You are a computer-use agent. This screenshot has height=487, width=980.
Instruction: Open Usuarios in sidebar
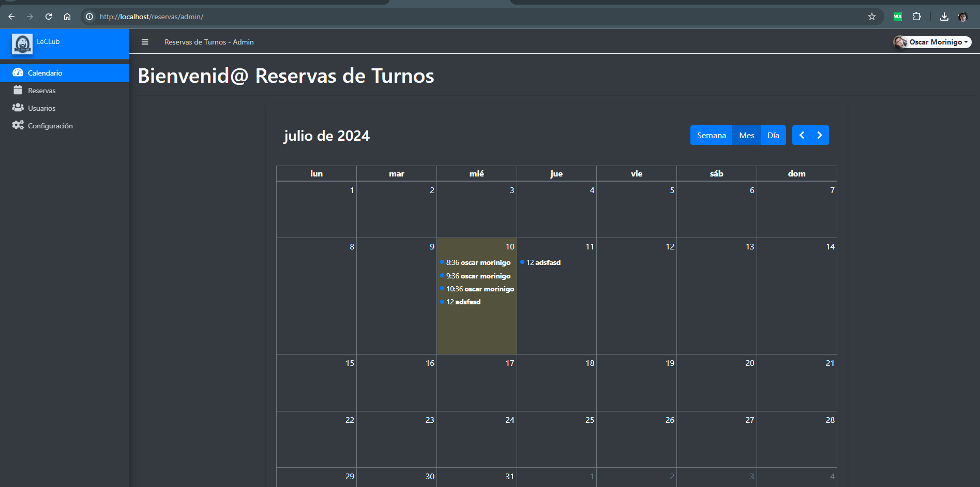tap(41, 108)
